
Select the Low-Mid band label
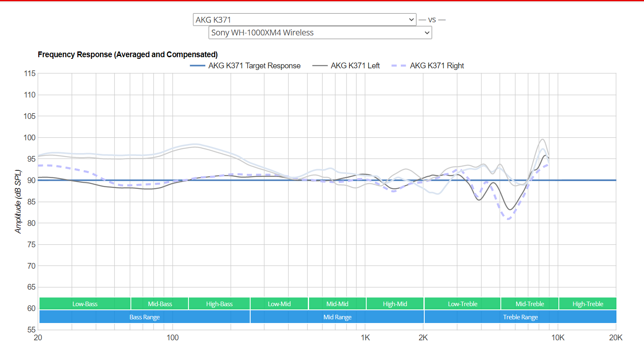(279, 304)
